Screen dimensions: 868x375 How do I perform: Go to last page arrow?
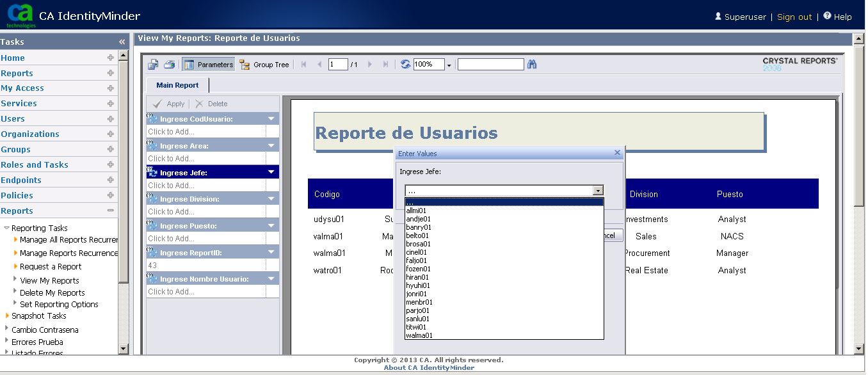point(385,65)
